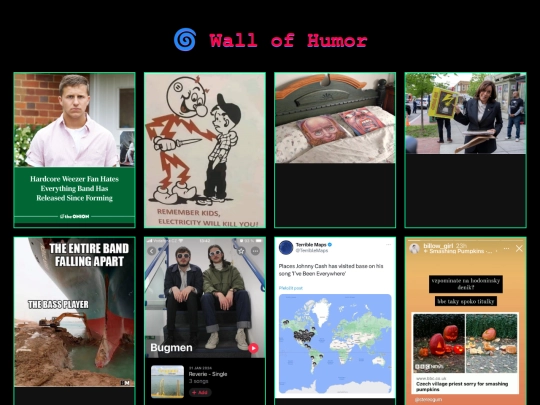Screen dimensions: 540x405
Task: Click the world map image in tweet
Action: [x=335, y=344]
